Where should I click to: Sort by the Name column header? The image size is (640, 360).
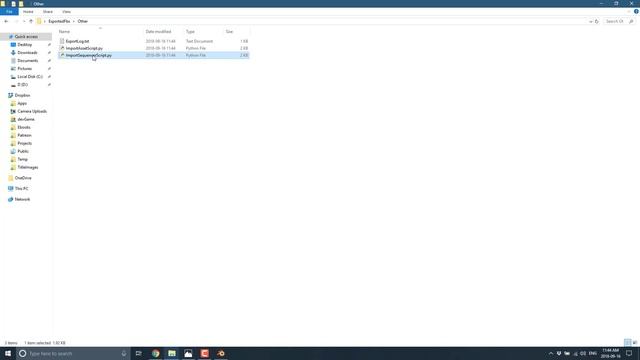coord(64,31)
